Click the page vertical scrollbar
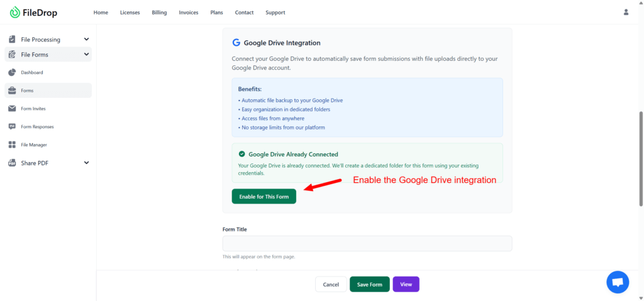Image resolution: width=644 pixels, height=301 pixels. point(641,158)
